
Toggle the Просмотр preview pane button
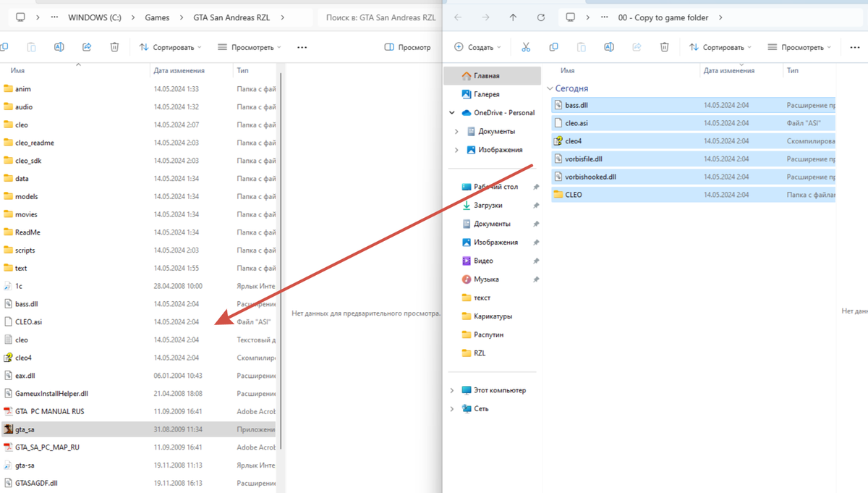coord(408,47)
